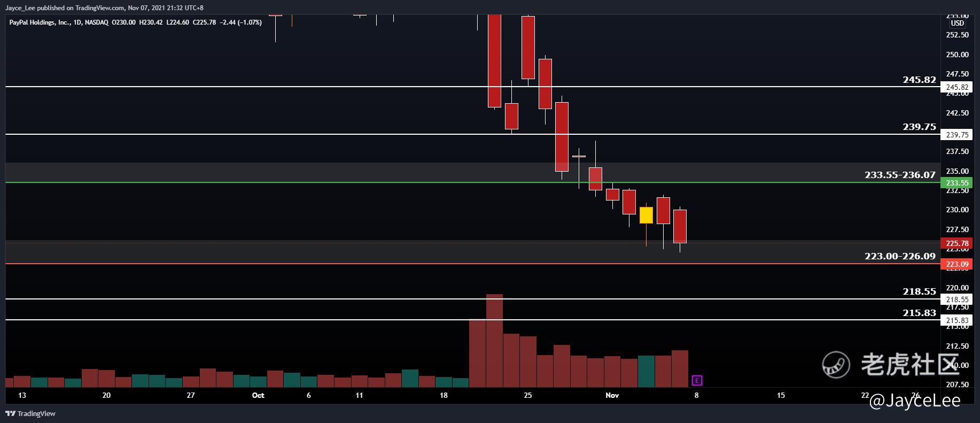Click the USD currency label
This screenshot has width=980, height=423.
(x=957, y=23)
